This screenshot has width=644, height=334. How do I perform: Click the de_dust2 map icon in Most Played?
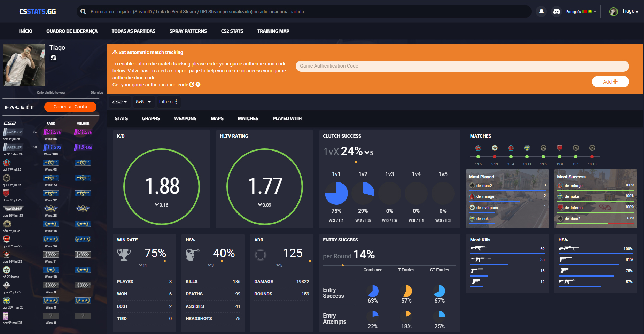coord(472,185)
